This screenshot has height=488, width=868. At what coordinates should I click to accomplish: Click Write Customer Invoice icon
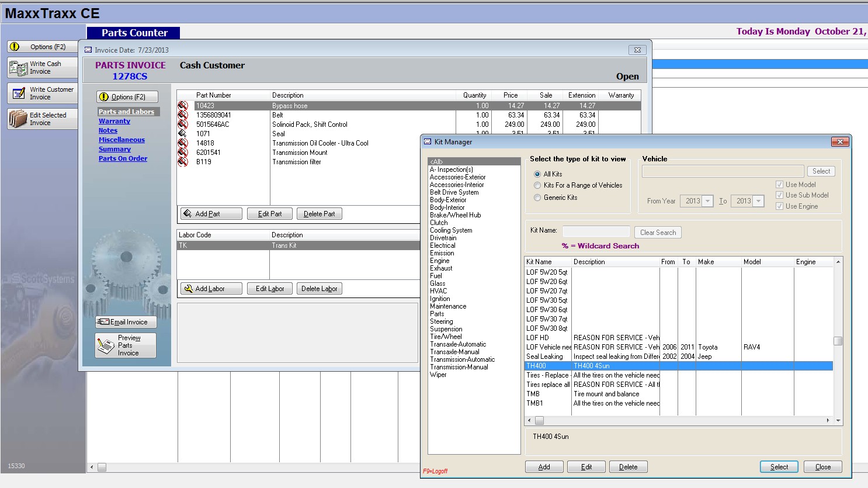coord(18,94)
